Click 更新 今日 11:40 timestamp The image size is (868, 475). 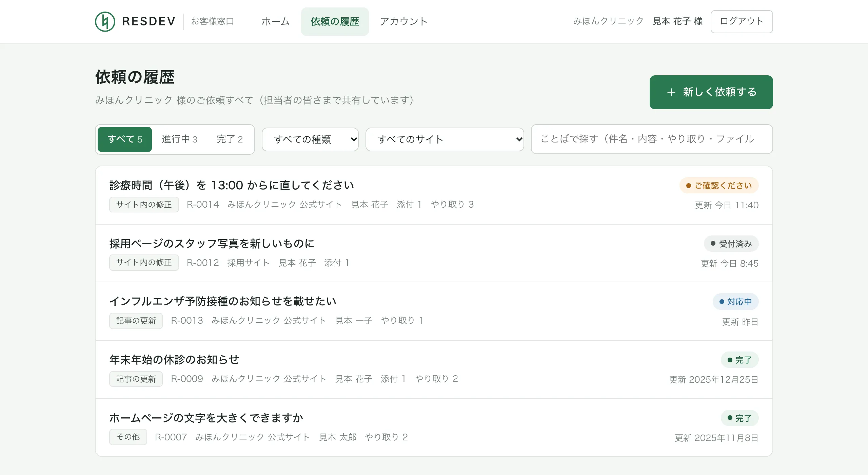[x=727, y=205]
